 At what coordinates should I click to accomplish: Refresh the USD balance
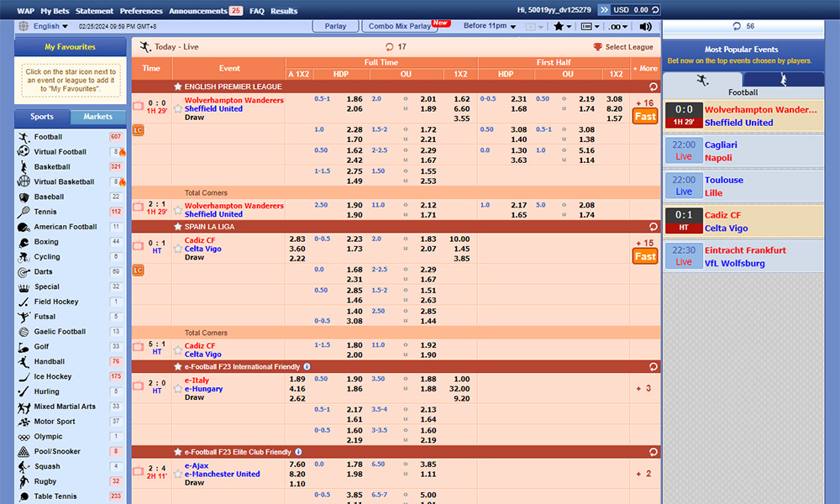point(655,9)
